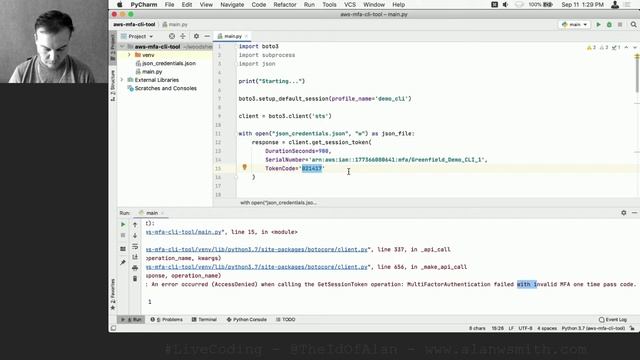This screenshot has width=640, height=360.
Task: Click the locate-file target icon in Project panel
Action: 172,36
